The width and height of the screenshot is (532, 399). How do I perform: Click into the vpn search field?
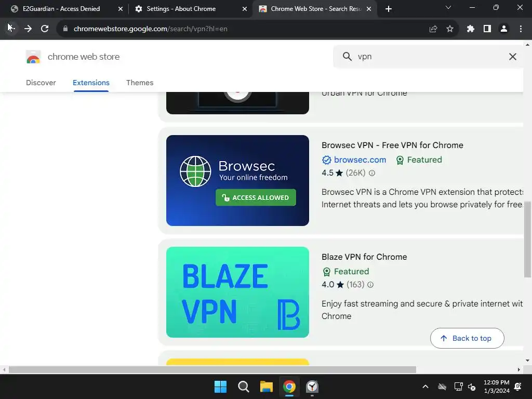click(429, 57)
